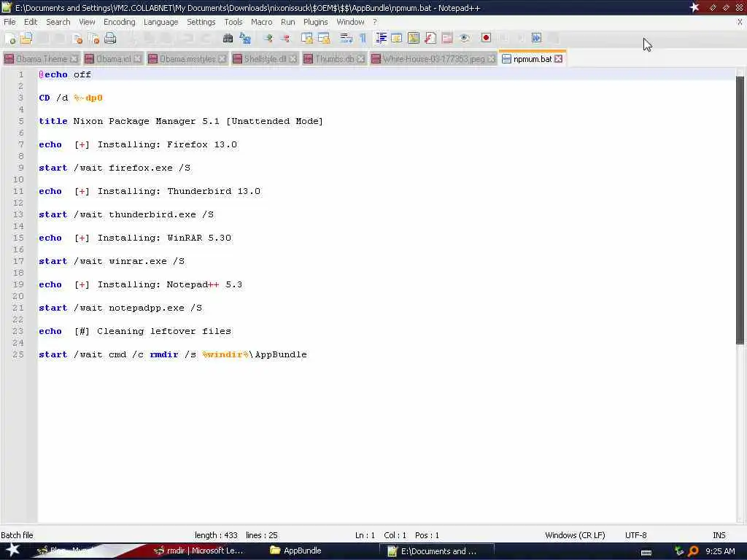This screenshot has width=747, height=560.
Task: Open the View menu
Action: (x=87, y=22)
